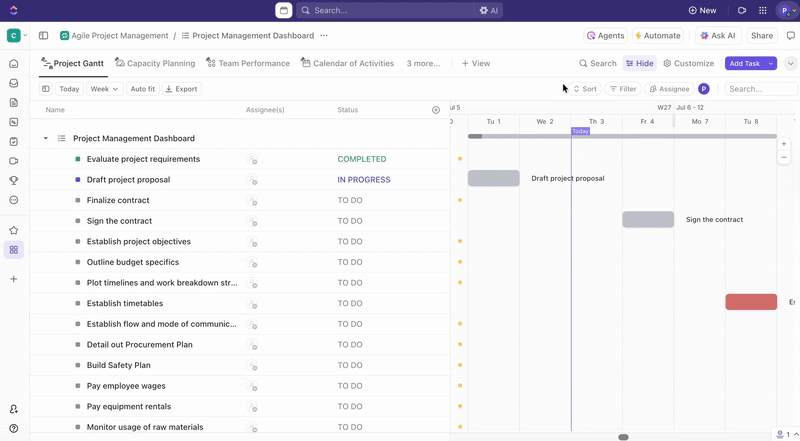This screenshot has width=800, height=441.
Task: Open the IN PROGRESS status label
Action: 364,180
